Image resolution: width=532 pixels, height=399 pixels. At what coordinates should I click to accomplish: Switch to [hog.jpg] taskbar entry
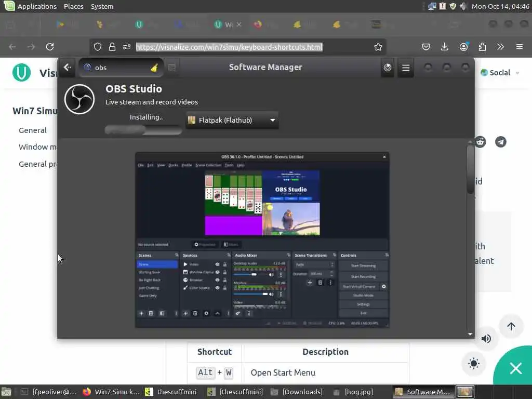(354, 392)
